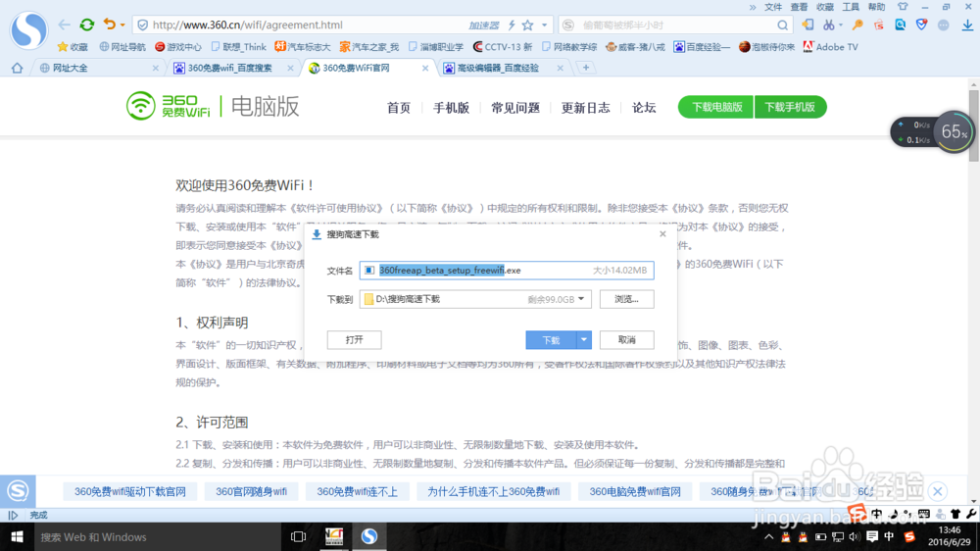The height and width of the screenshot is (551, 980).
Task: Open the 帮助 menu
Action: 876,7
